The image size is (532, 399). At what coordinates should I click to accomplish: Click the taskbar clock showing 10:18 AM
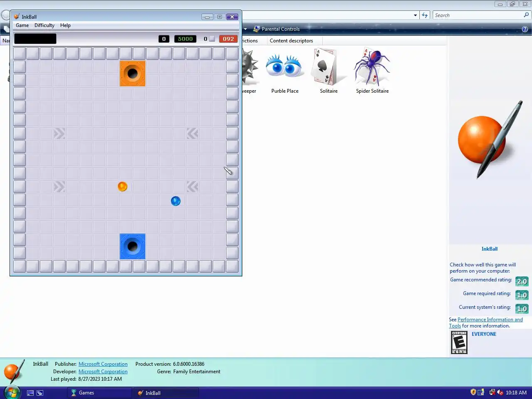pyautogui.click(x=516, y=393)
